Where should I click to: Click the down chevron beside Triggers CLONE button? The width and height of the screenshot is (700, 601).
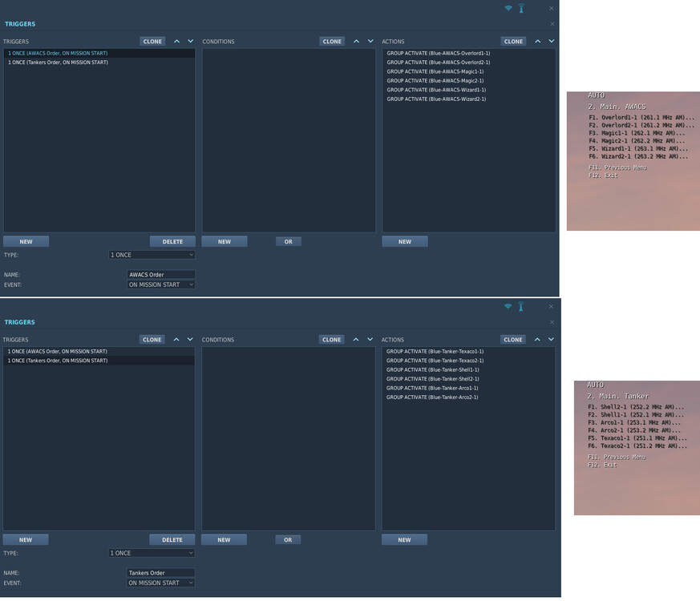(x=191, y=41)
